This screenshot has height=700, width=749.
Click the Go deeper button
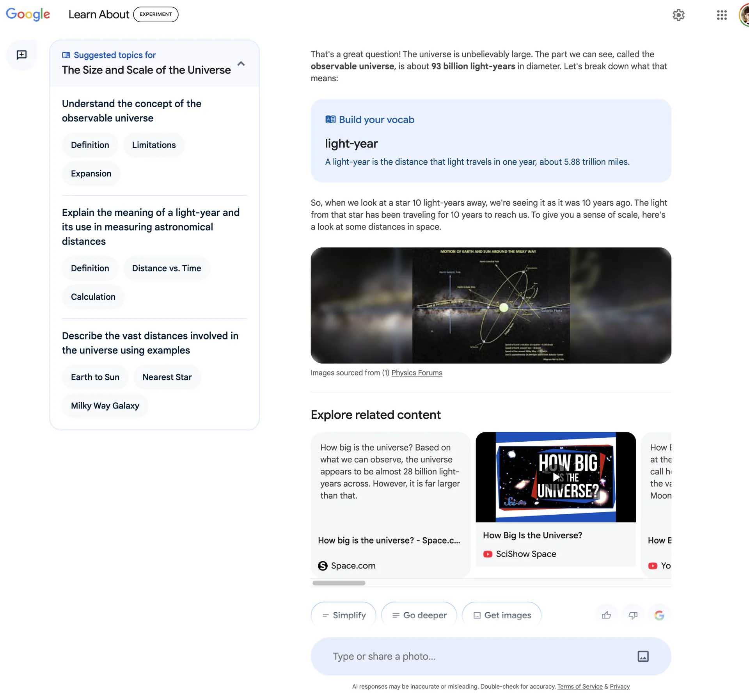point(419,614)
